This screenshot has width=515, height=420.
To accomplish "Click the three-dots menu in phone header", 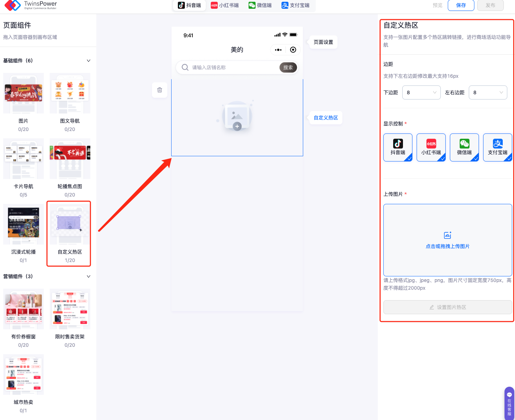I will 278,50.
